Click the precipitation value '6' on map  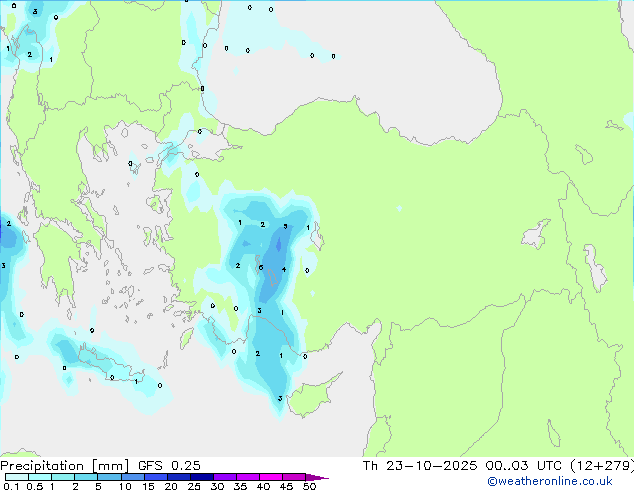(261, 267)
